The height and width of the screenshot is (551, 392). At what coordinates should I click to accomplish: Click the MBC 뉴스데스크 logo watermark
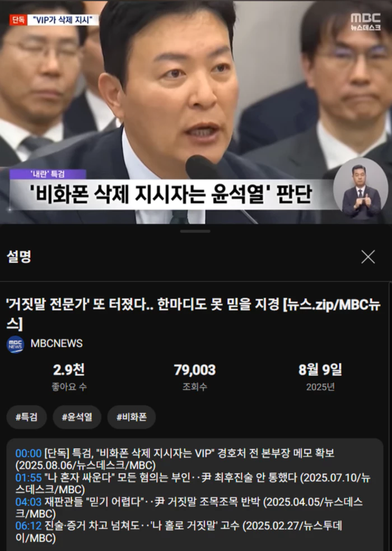point(366,22)
